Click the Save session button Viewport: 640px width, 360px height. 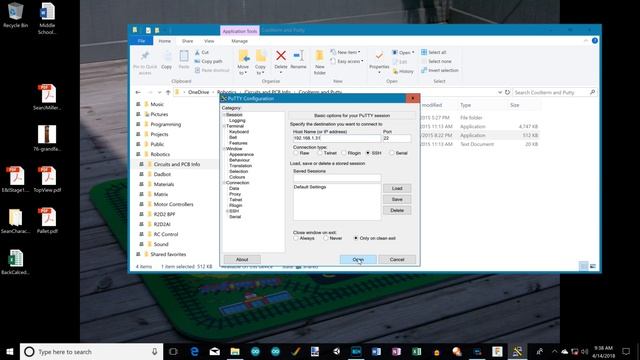point(397,199)
